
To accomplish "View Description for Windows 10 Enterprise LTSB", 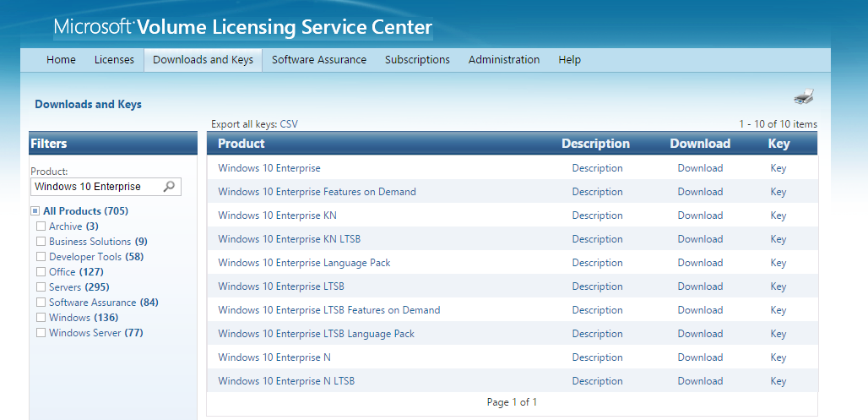I will [597, 286].
